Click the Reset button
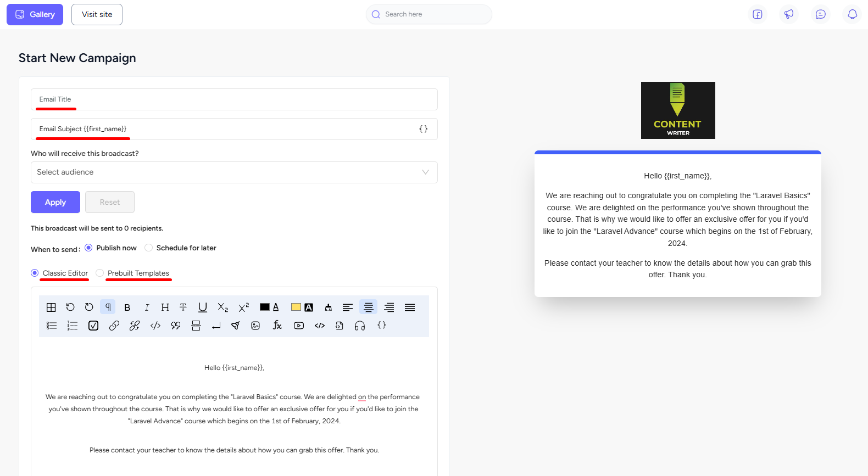The width and height of the screenshot is (868, 476). pos(110,202)
